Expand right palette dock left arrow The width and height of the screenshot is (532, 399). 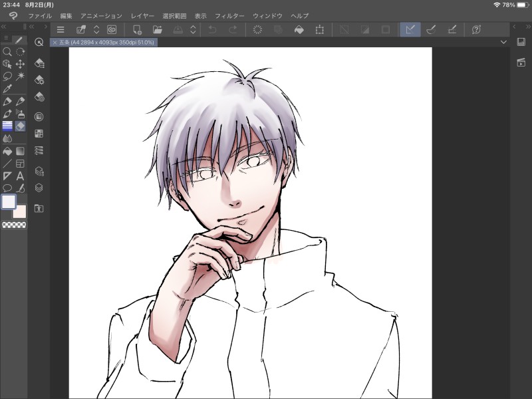click(x=514, y=27)
